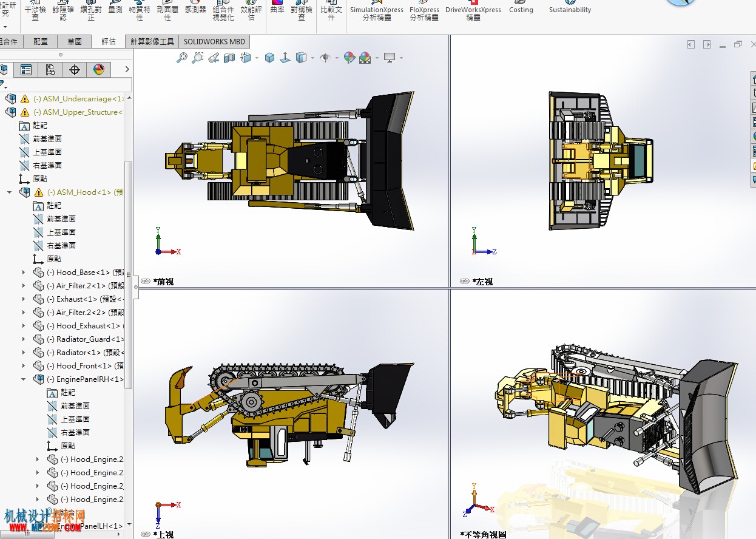This screenshot has height=539, width=756.
Task: Open drop-down next to View Orientation icon
Action: coord(257,58)
